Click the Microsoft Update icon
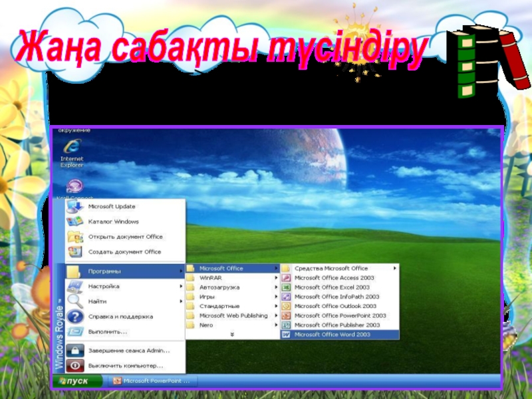 tap(75, 207)
